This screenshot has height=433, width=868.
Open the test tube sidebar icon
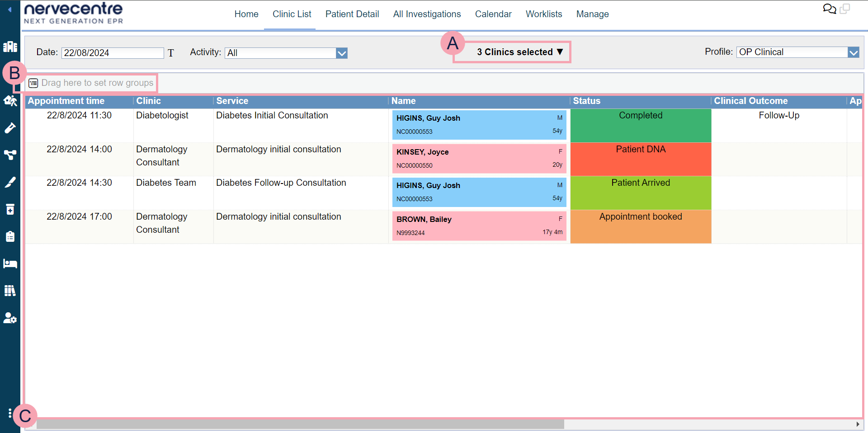click(x=10, y=128)
